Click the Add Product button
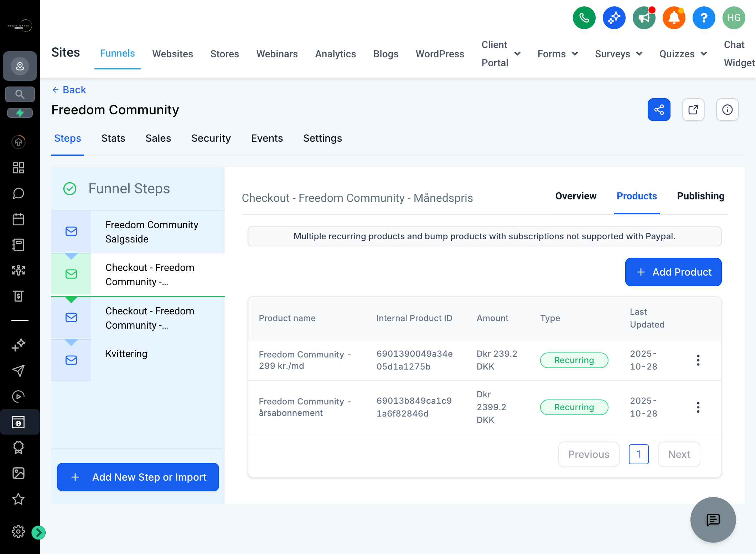Viewport: 756px width, 554px height. click(x=673, y=272)
